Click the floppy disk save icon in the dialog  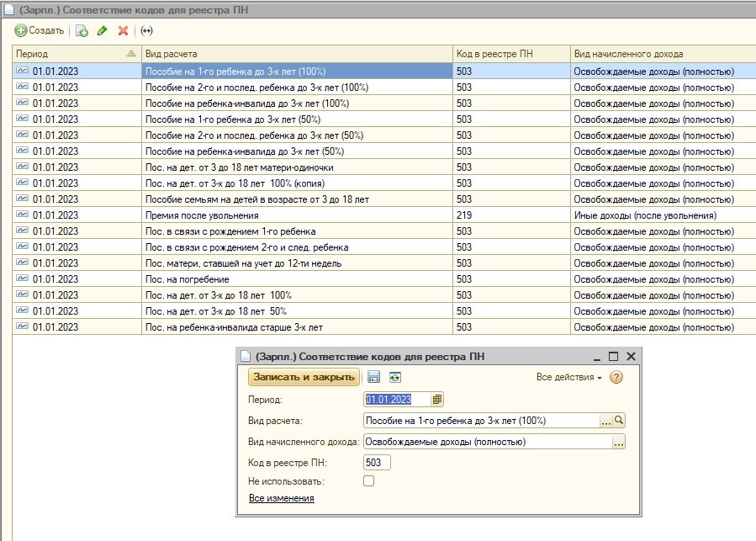[x=374, y=378]
